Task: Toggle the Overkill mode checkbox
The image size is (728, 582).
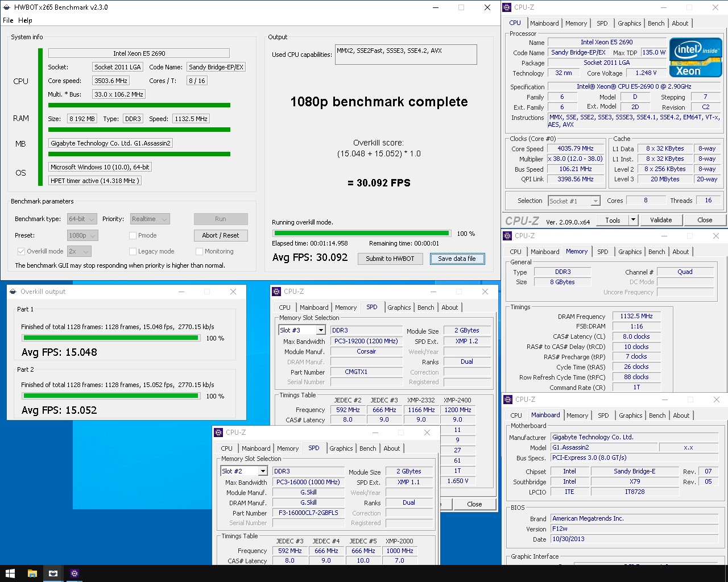Action: point(21,251)
